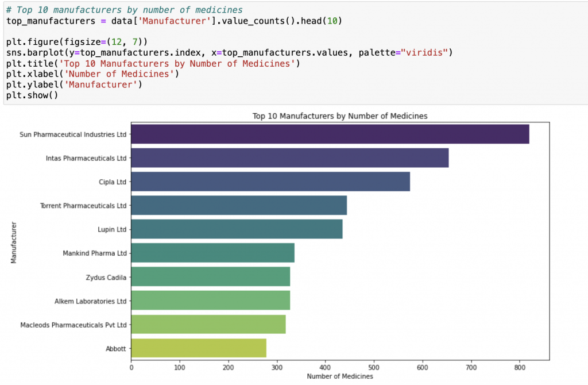Click the plt.figure figsize code line

tap(77, 41)
